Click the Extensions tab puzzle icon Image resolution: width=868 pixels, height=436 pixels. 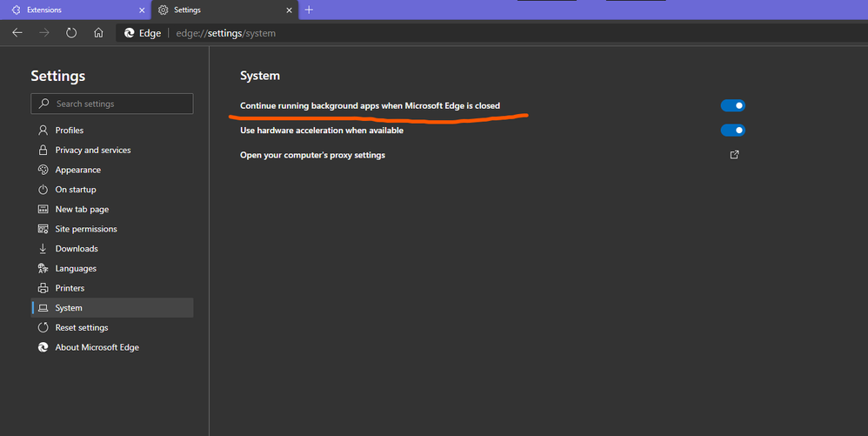(16, 10)
